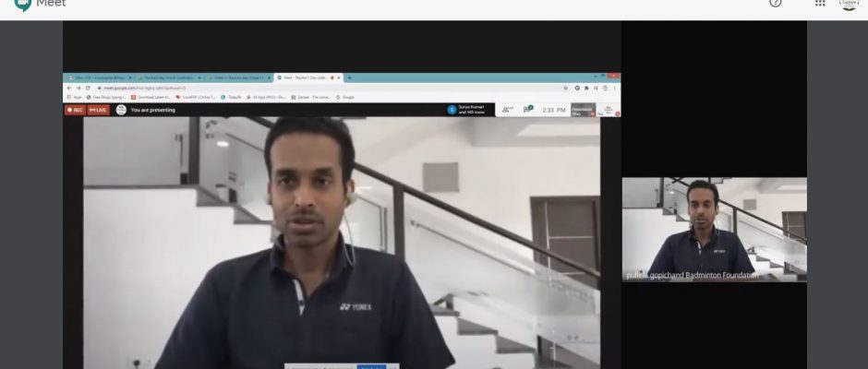The width and height of the screenshot is (868, 369).
Task: Switch to third Teachers day tab
Action: point(238,78)
